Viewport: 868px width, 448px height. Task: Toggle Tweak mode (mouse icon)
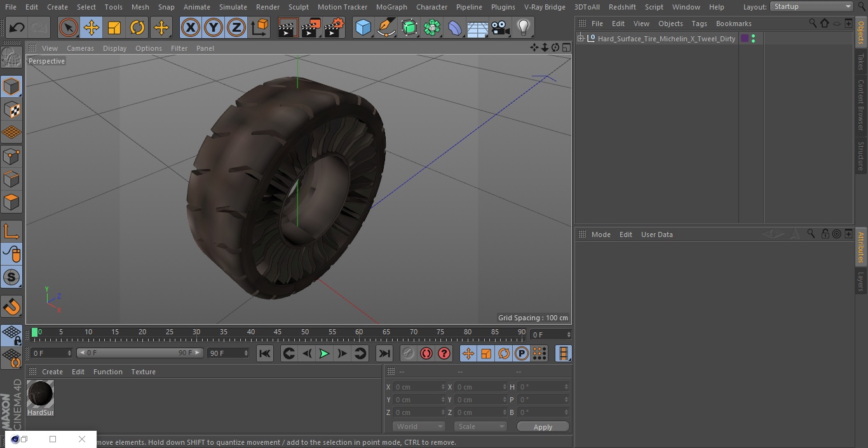[x=11, y=254]
